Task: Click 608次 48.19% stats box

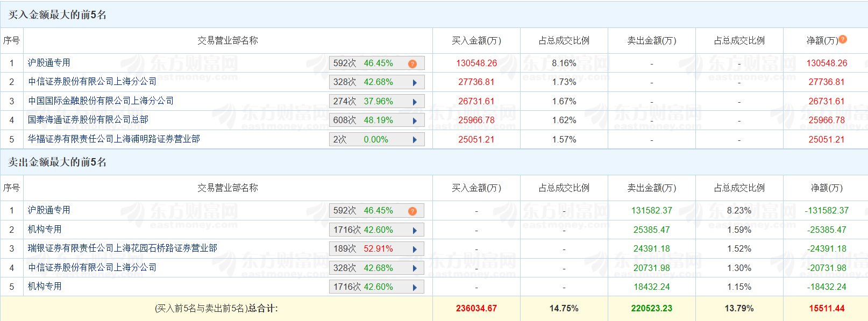Action: click(377, 120)
